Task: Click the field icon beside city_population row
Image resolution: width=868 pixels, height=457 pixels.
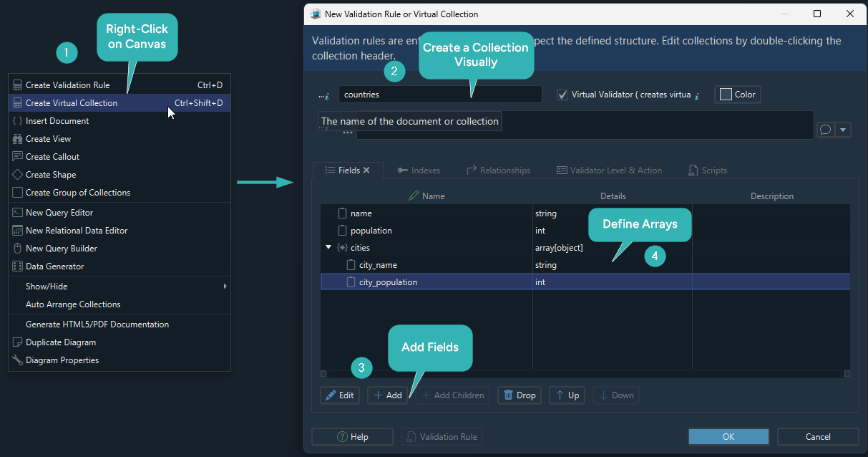Action: pos(351,282)
